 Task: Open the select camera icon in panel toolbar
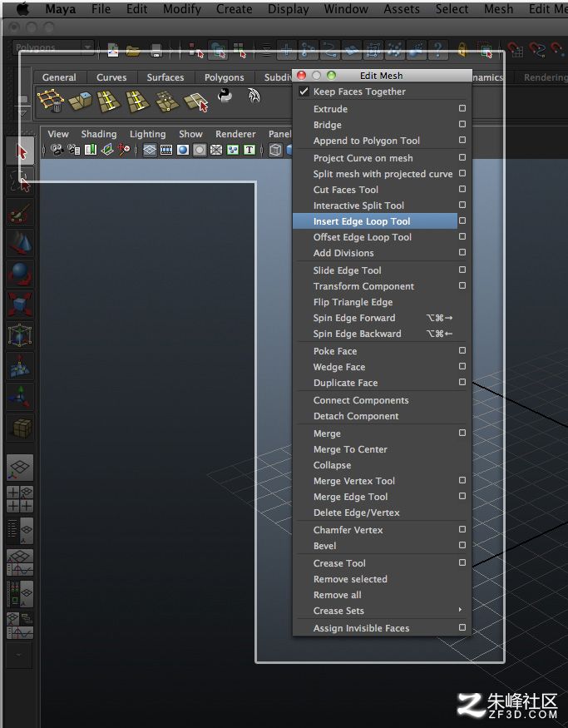pos(57,150)
